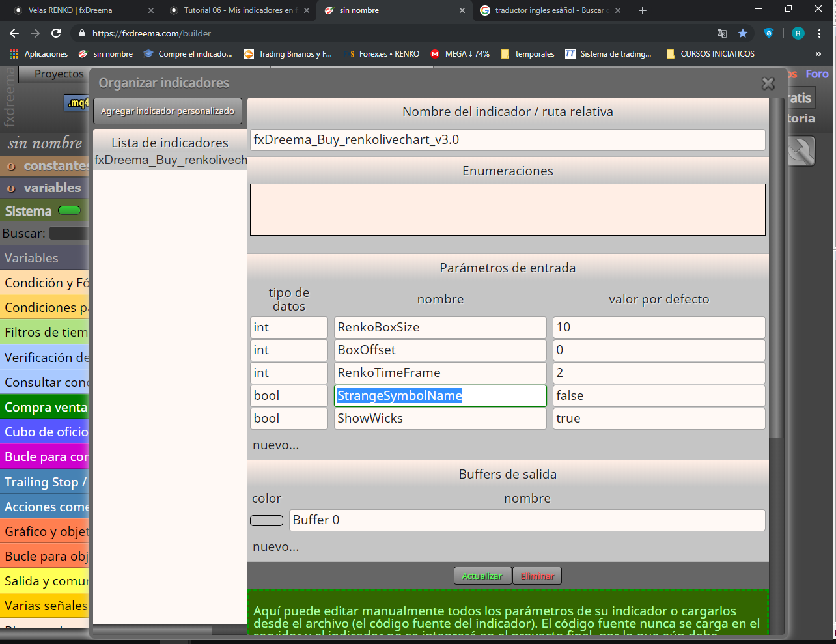Open the Aplicaciones bookmarks shortcut
836x644 pixels.
point(38,54)
